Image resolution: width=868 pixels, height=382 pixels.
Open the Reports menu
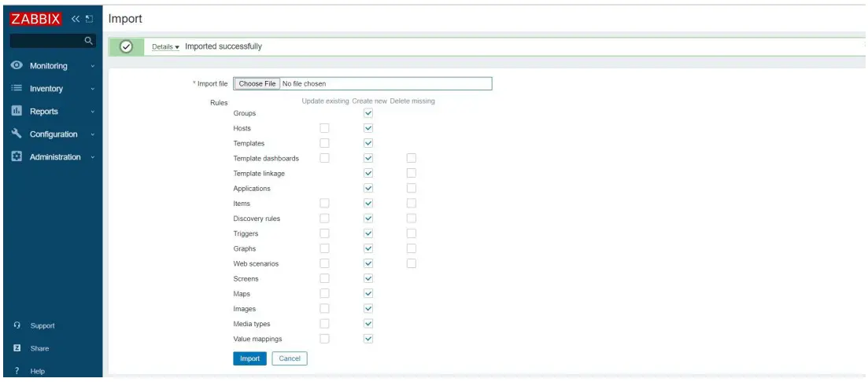pos(44,111)
